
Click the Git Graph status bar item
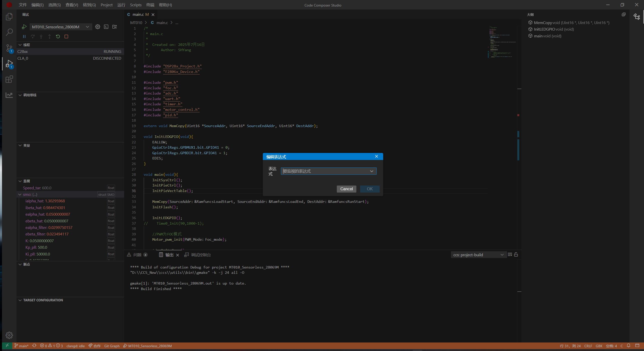click(112, 346)
